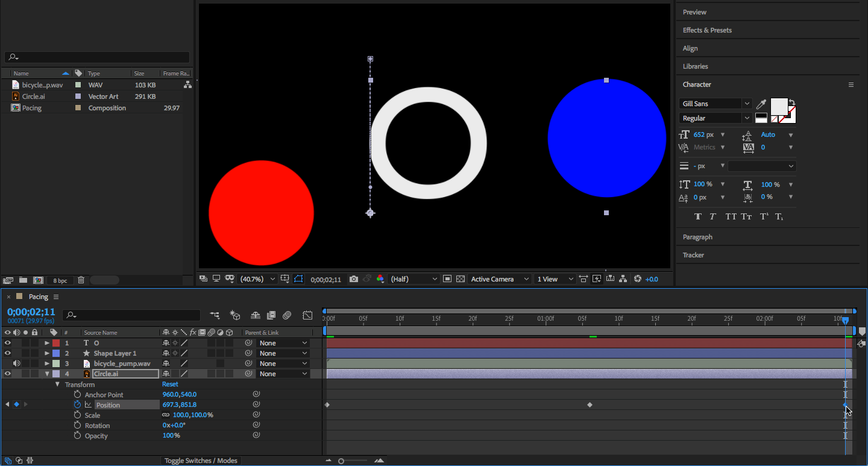The width and height of the screenshot is (868, 466).
Task: Toggle the transparency grid in the viewer
Action: tap(461, 279)
